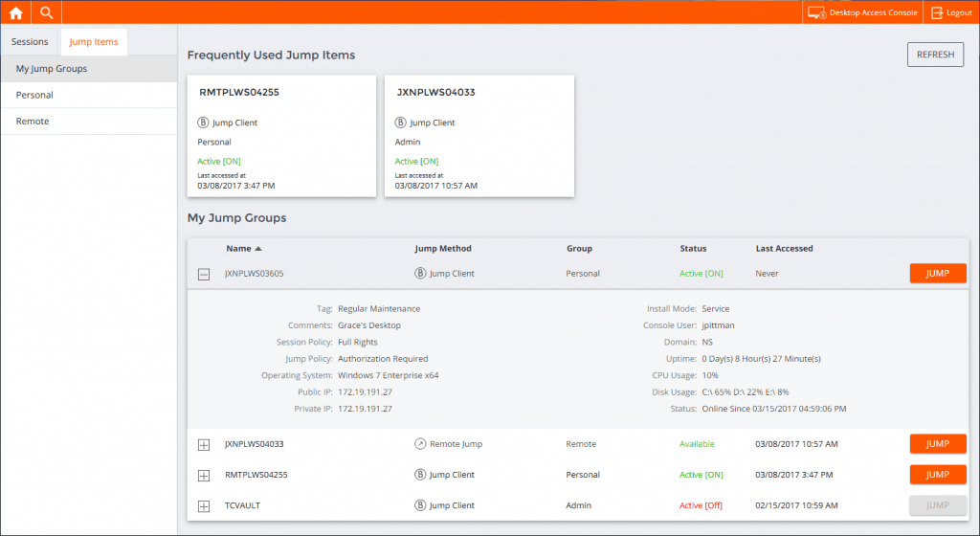Click the JXNPLWS03605 name cell
This screenshot has width=980, height=536.
[255, 273]
